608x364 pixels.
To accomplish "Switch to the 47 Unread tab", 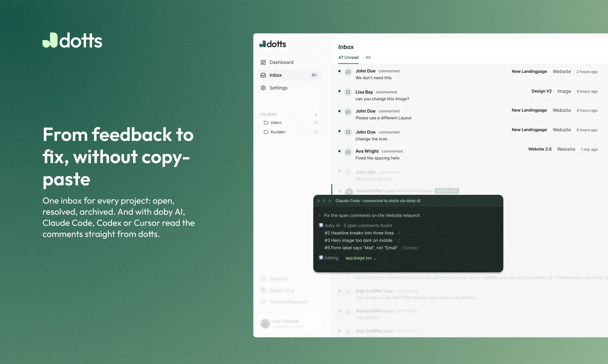I will click(348, 58).
